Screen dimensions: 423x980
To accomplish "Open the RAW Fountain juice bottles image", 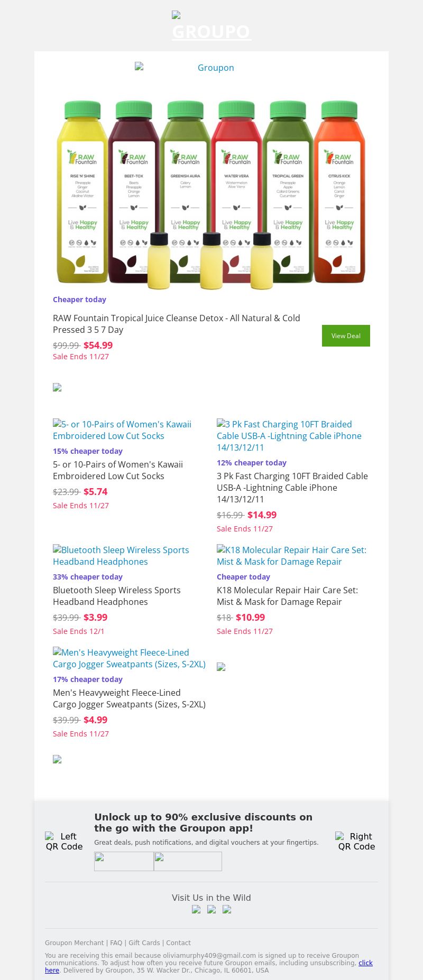I will [211, 194].
